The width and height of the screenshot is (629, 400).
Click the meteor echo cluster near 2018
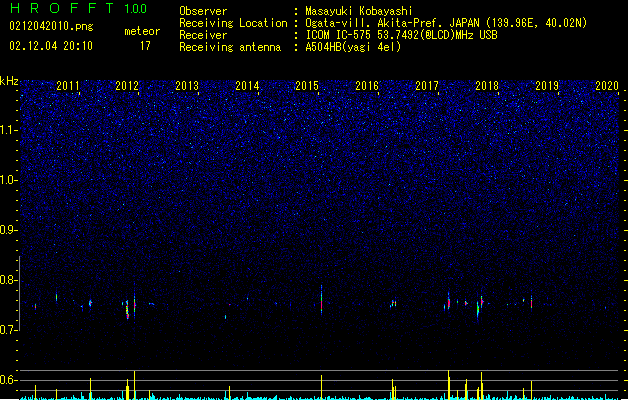tap(480, 307)
